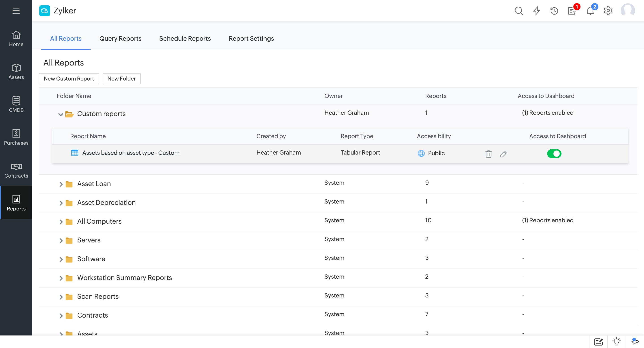Click the quick actions lightning icon
This screenshot has width=644, height=348.
(x=536, y=11)
